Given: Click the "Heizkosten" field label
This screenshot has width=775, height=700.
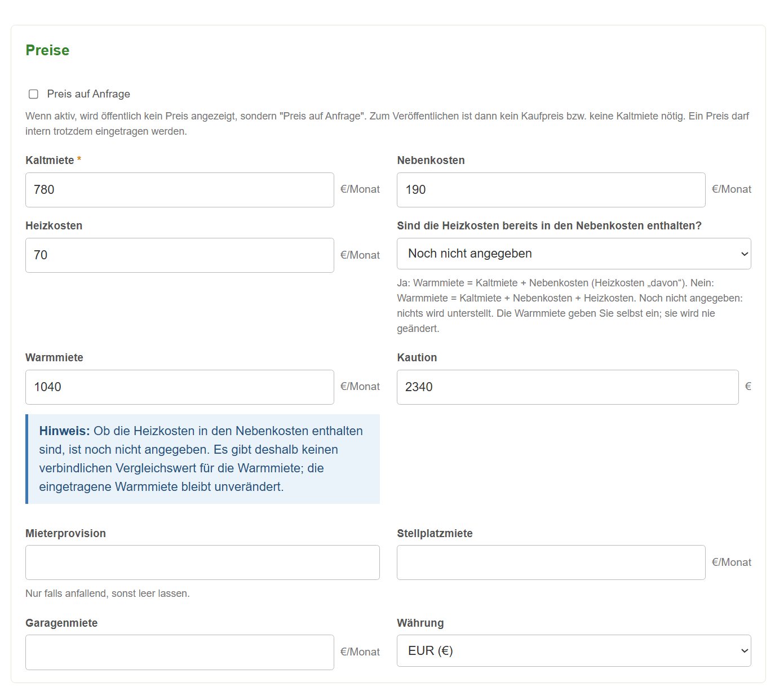Looking at the screenshot, I should click(x=54, y=225).
